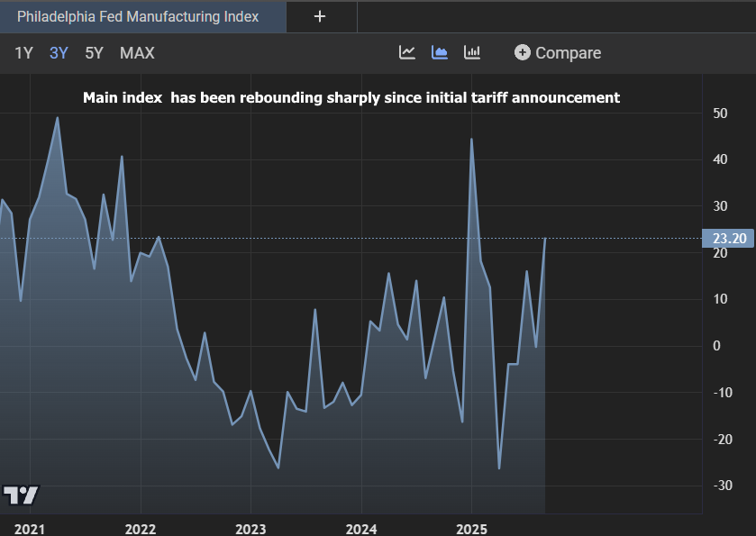Click the chart title about tariff announcement

(x=351, y=98)
